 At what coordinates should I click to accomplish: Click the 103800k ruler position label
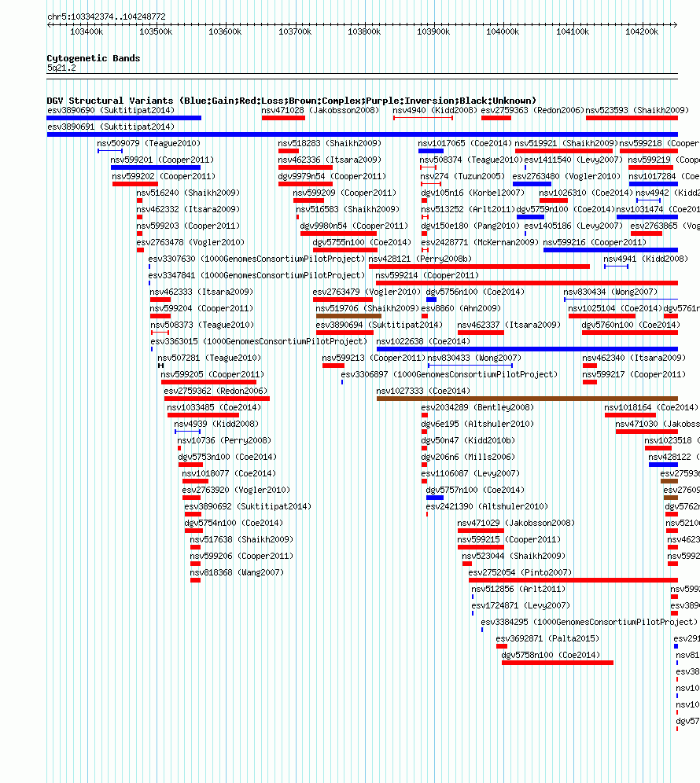(364, 31)
